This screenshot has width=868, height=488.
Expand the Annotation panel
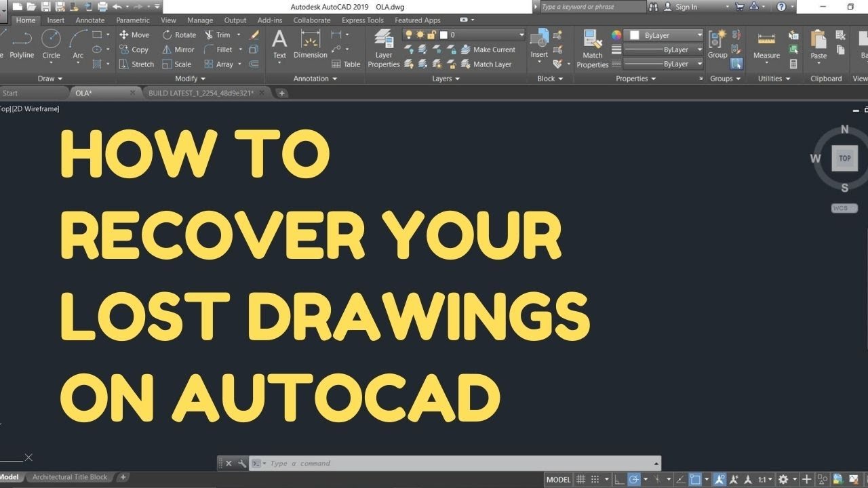pyautogui.click(x=315, y=79)
